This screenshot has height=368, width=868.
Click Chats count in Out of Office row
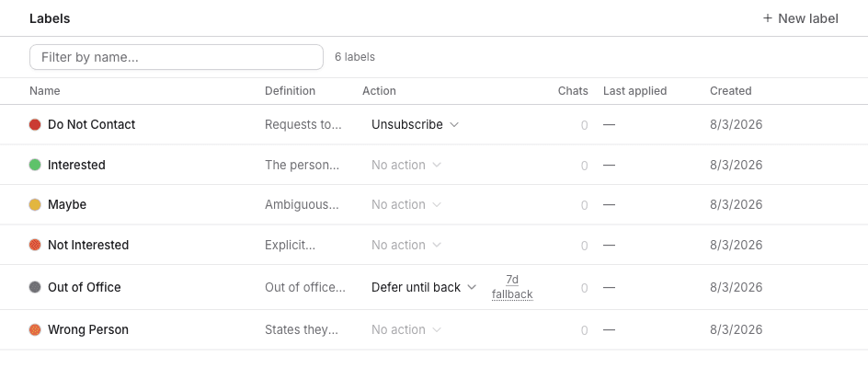(584, 288)
